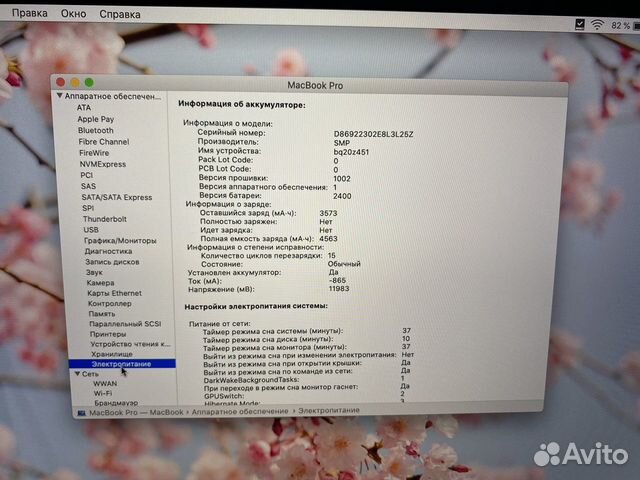Click the Wi-Fi status icon

tap(597, 25)
